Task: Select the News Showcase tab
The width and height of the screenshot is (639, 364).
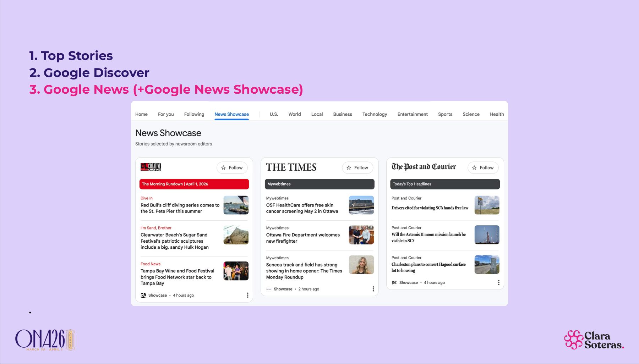Action: pyautogui.click(x=231, y=114)
